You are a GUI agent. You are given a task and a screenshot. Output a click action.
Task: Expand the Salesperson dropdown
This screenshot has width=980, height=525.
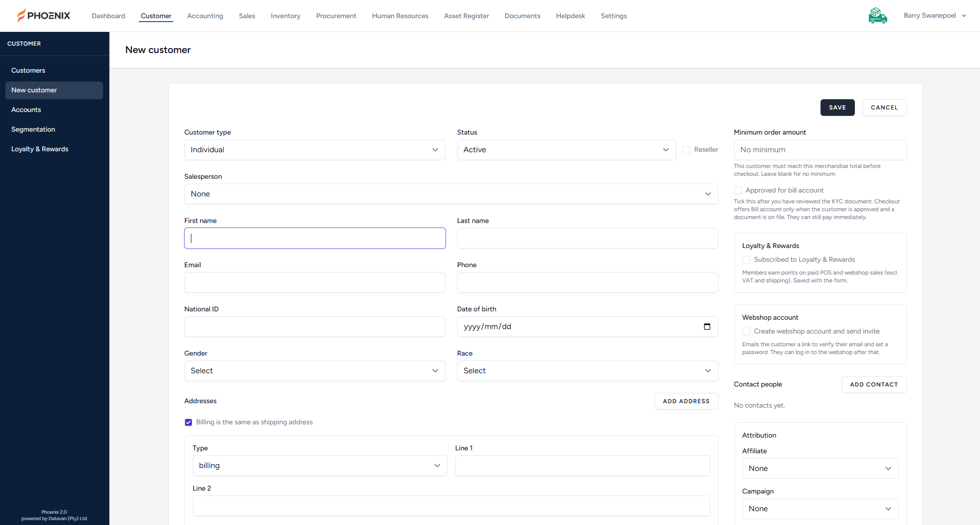pyautogui.click(x=451, y=194)
